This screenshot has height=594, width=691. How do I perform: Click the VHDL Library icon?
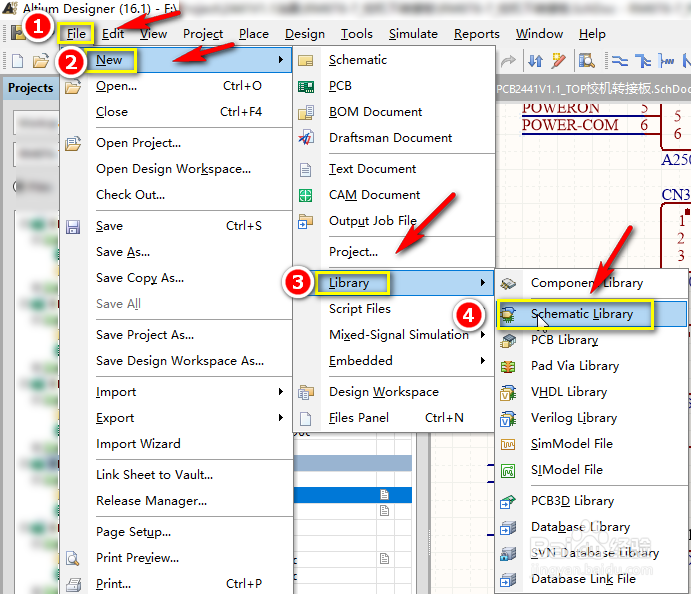tap(508, 392)
